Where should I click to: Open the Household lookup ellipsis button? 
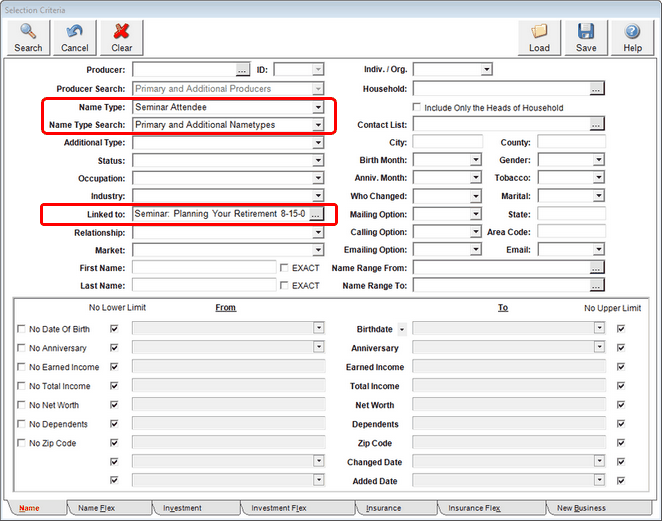597,89
